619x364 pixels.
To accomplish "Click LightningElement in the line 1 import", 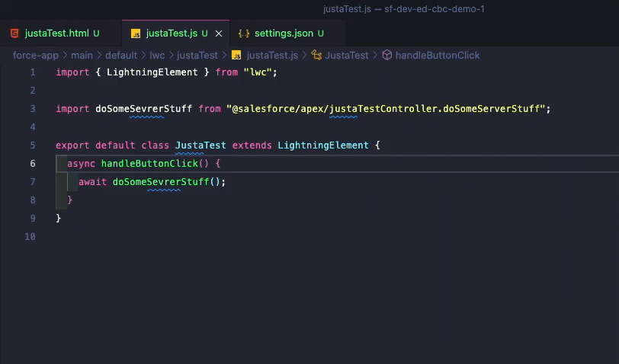I will click(x=152, y=72).
